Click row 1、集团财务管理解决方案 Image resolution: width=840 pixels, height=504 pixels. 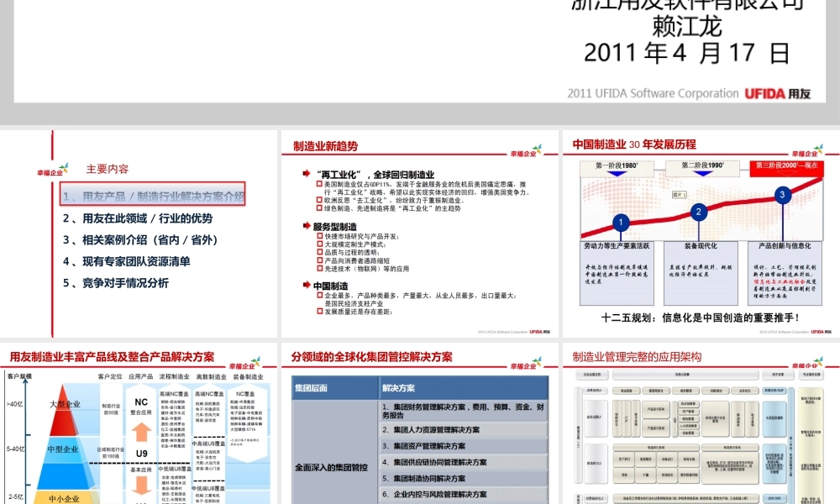pos(464,411)
